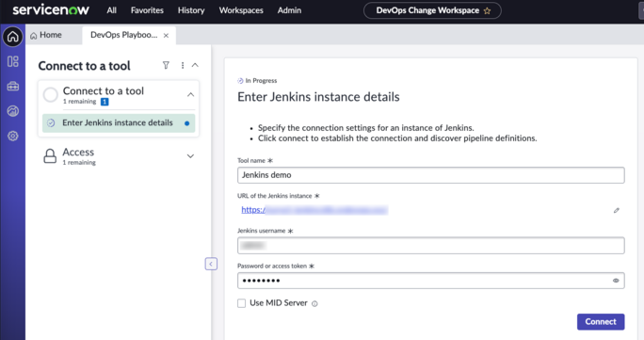Viewport: 644px width, 340px height.
Task: Click the Tool name input field
Action: point(431,175)
